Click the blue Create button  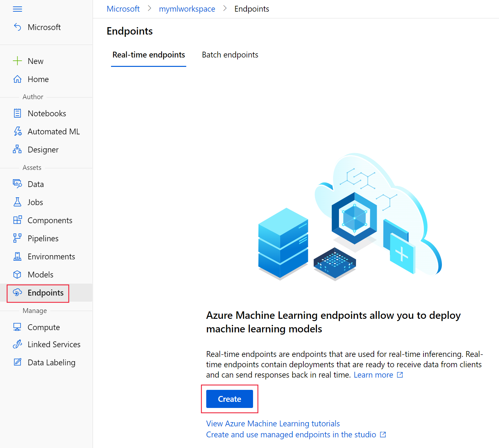click(229, 399)
